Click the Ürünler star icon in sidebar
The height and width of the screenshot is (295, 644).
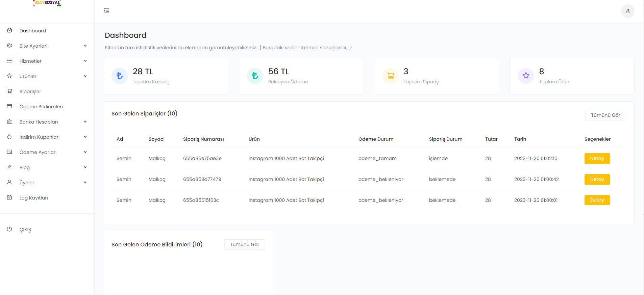tap(9, 76)
